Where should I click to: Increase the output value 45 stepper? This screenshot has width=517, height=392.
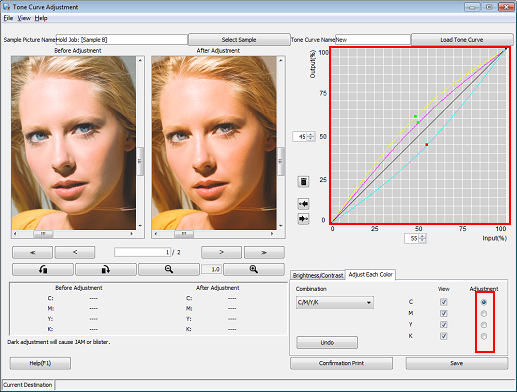311,135
